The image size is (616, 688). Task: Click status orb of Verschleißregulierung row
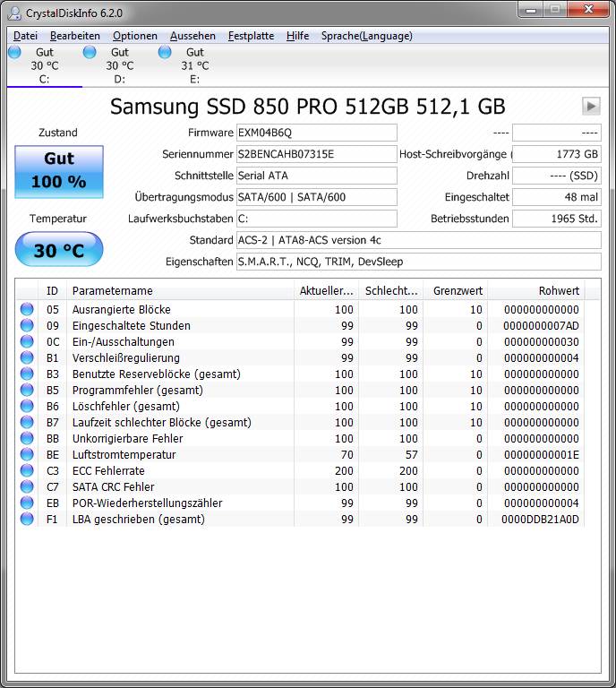(27, 357)
